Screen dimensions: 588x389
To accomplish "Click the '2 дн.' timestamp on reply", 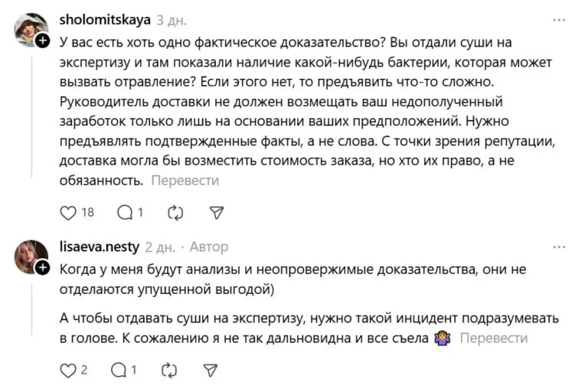I will tap(161, 247).
